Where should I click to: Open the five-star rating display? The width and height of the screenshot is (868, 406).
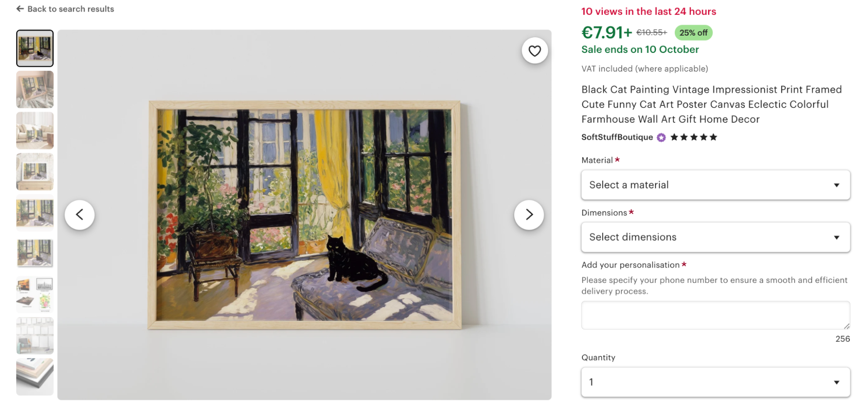693,137
